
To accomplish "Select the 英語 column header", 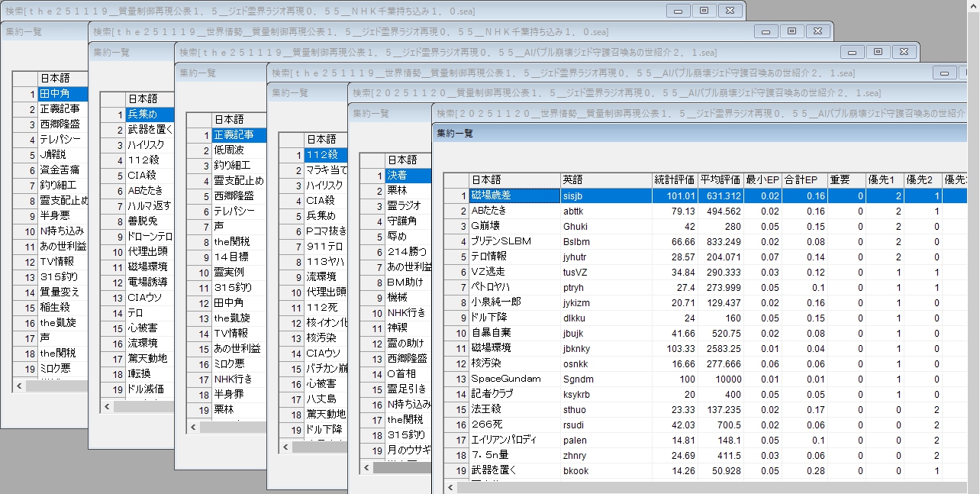I will (x=605, y=180).
